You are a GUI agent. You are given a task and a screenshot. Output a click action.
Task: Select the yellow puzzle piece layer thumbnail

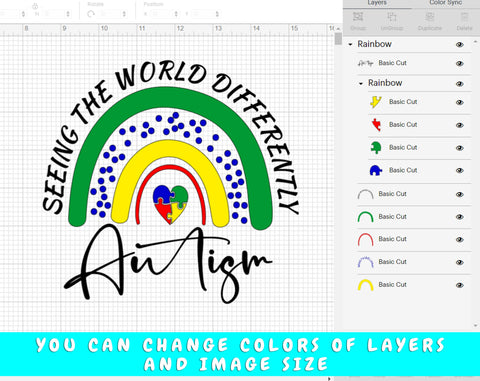tap(376, 102)
